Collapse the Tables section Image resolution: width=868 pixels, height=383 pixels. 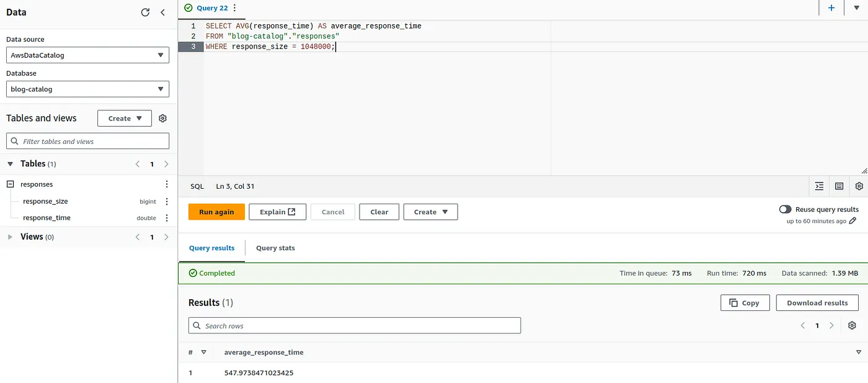tap(11, 164)
